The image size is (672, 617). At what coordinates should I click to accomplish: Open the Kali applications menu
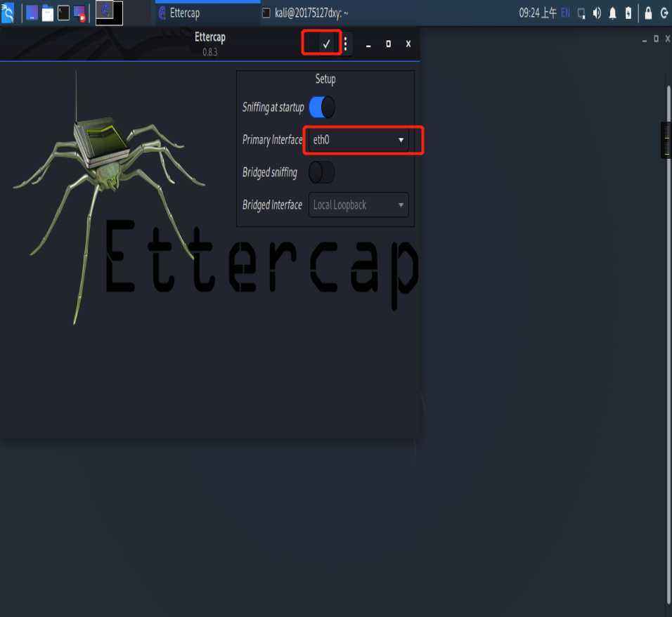coord(8,13)
